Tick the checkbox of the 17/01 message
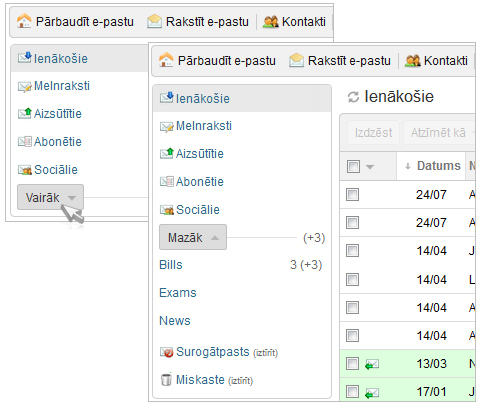Image resolution: width=482 pixels, height=411 pixels. click(352, 392)
